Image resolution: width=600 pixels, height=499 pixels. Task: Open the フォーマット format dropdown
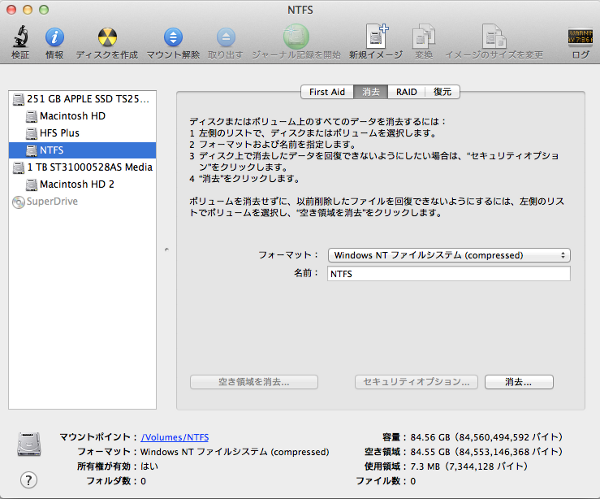tap(450, 255)
